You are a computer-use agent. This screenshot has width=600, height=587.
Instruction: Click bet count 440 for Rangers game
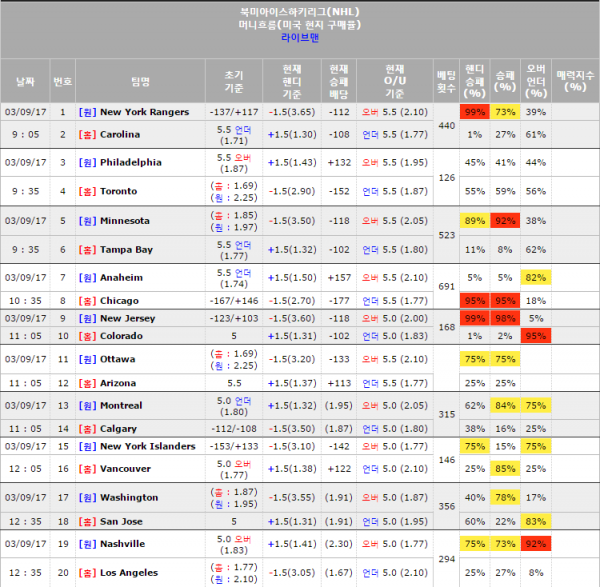coord(447,126)
